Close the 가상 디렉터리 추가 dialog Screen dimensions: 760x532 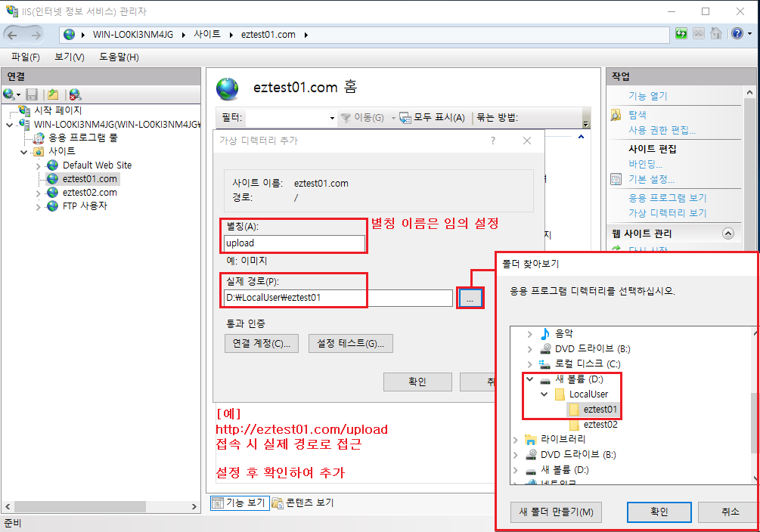tap(527, 141)
